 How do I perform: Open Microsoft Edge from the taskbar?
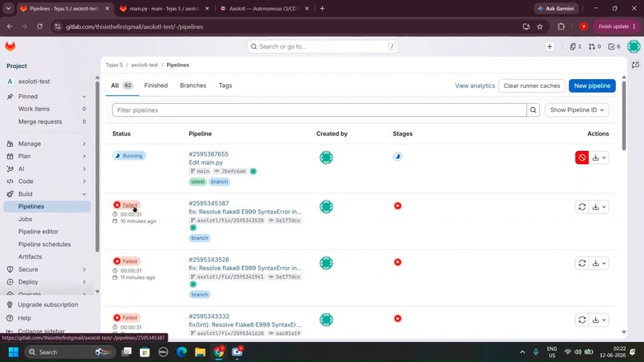[x=181, y=352]
